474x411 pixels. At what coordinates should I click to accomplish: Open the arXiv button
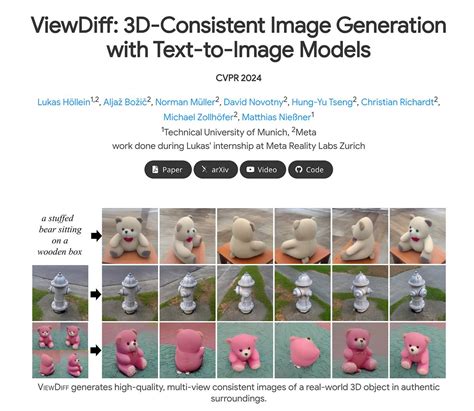[x=216, y=169]
